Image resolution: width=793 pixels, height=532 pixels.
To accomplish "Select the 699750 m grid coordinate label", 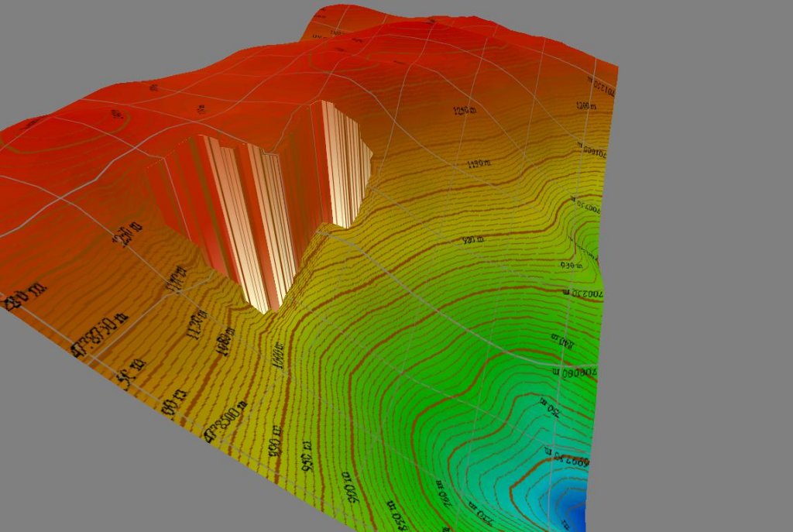I will point(568,458).
